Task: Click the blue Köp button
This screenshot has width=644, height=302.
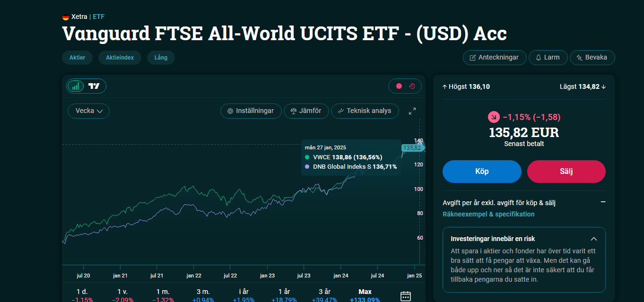Action: click(482, 172)
